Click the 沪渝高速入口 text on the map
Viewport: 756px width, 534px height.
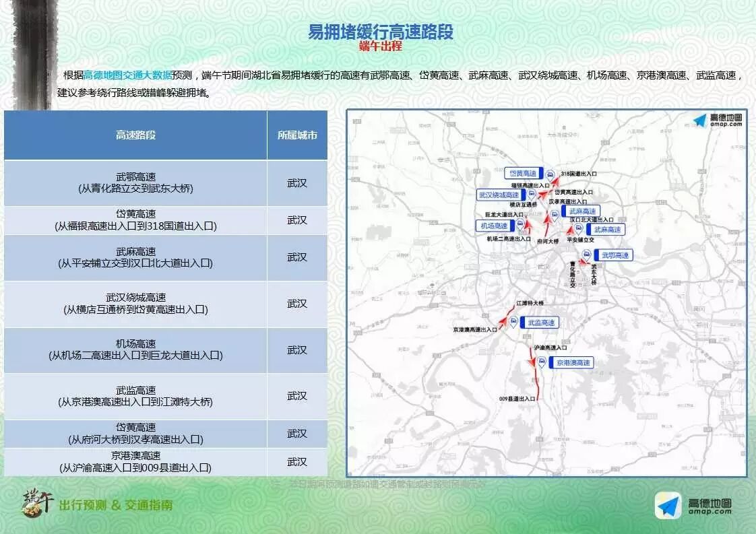click(x=550, y=347)
